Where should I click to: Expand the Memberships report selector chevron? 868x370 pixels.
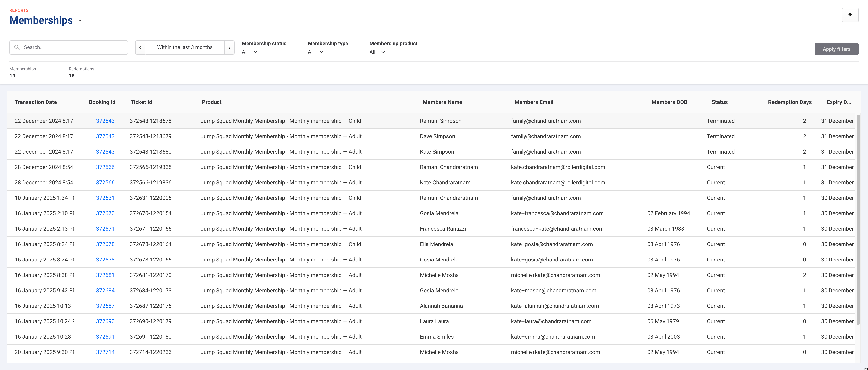(x=80, y=21)
